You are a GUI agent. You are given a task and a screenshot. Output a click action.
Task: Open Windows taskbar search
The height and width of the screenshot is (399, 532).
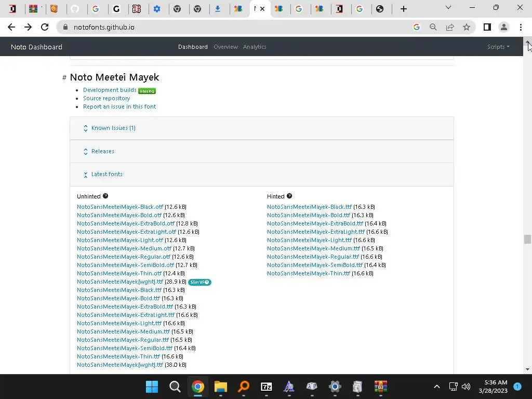coord(175,387)
